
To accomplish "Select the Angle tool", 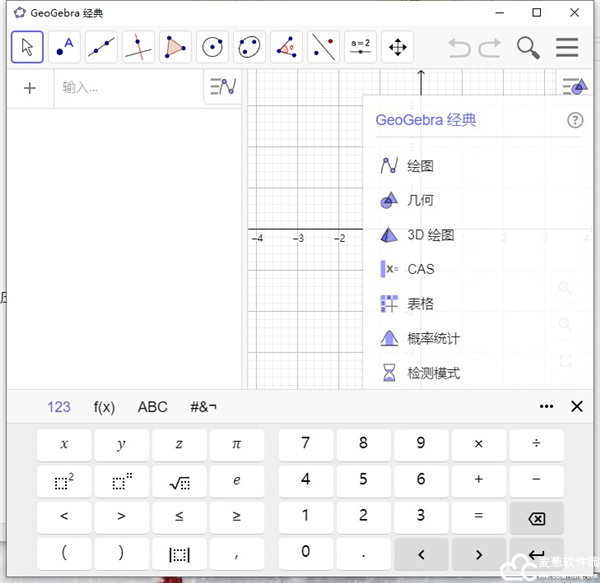I will [286, 46].
